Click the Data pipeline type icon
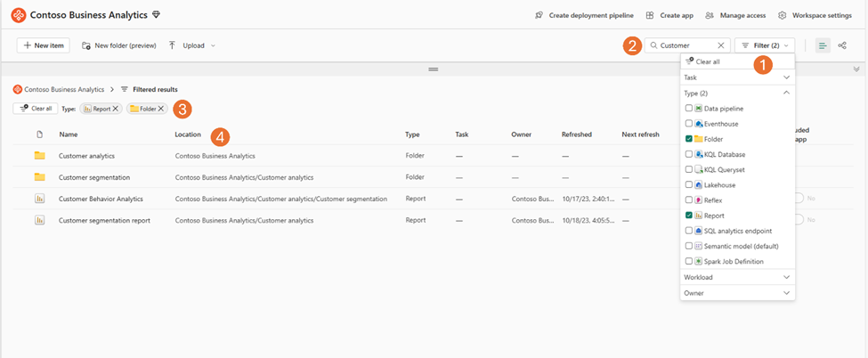This screenshot has height=358, width=868. point(699,108)
